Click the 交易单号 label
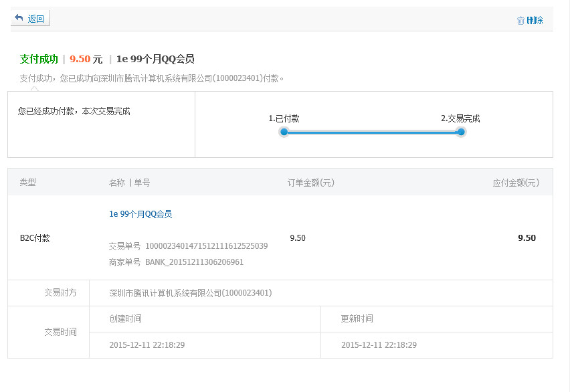 (x=124, y=247)
